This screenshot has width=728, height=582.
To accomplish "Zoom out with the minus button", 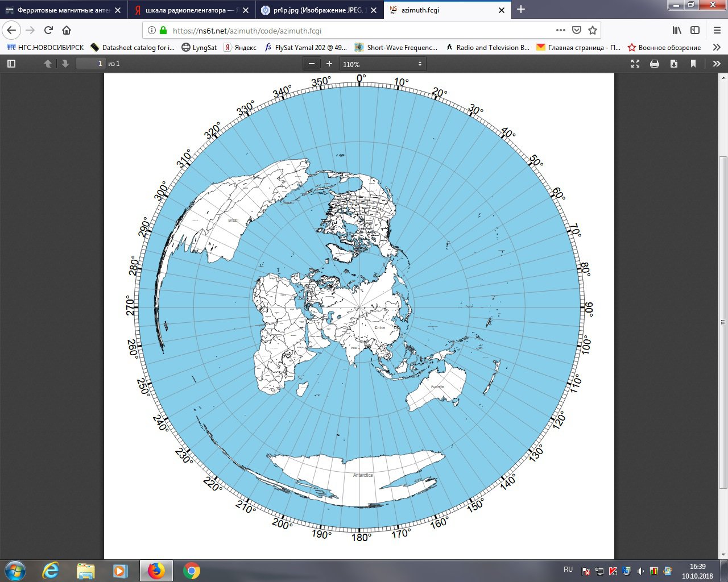I will point(312,64).
